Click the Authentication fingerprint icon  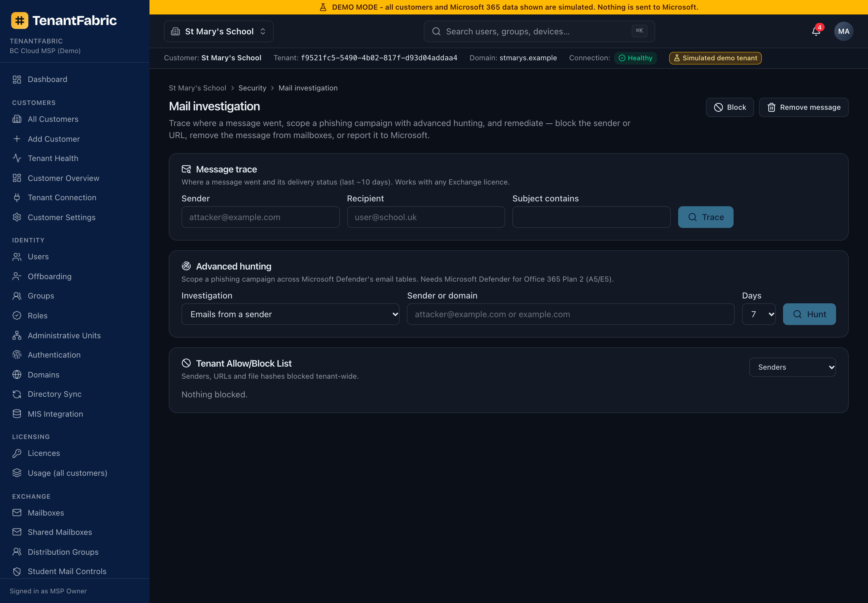coord(17,355)
